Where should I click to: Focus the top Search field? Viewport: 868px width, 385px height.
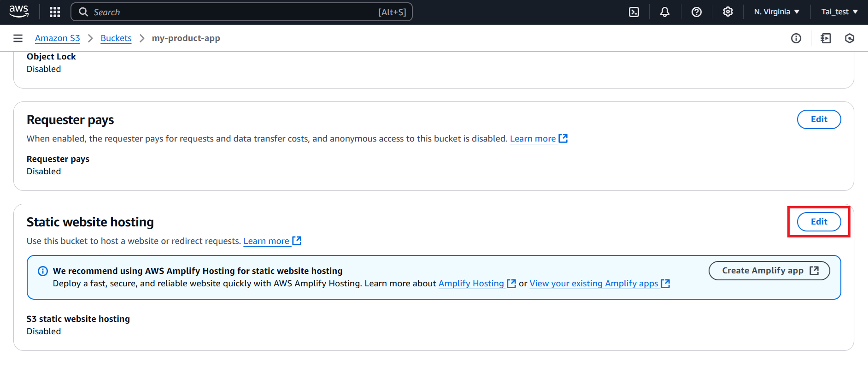pyautogui.click(x=241, y=12)
